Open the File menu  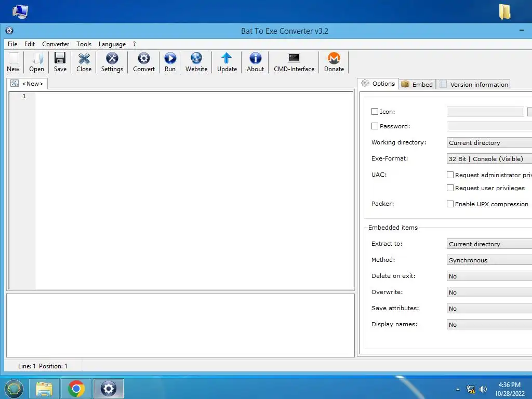pyautogui.click(x=12, y=44)
